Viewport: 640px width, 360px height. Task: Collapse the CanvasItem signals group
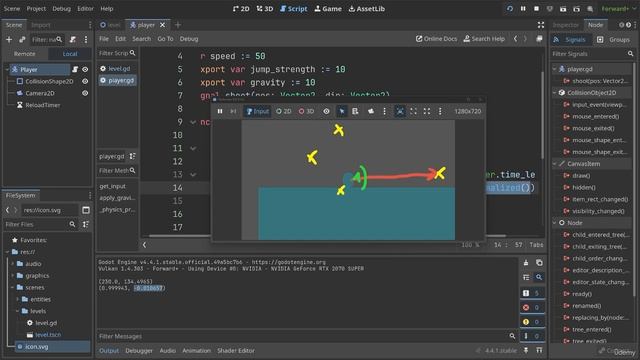pyautogui.click(x=554, y=164)
